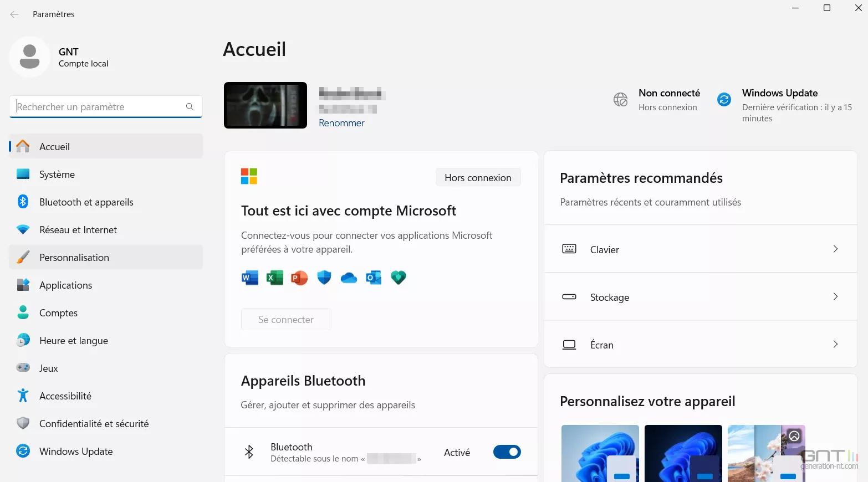868x482 pixels.
Task: Click the magnifier icon in search box
Action: (190, 106)
